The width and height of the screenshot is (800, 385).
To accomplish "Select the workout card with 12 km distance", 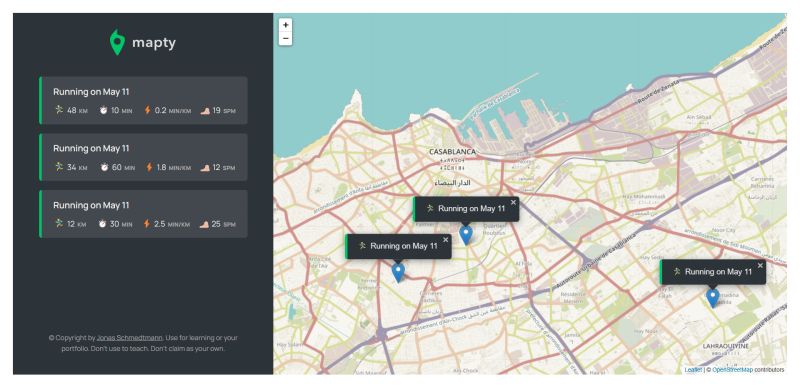I will (x=143, y=214).
